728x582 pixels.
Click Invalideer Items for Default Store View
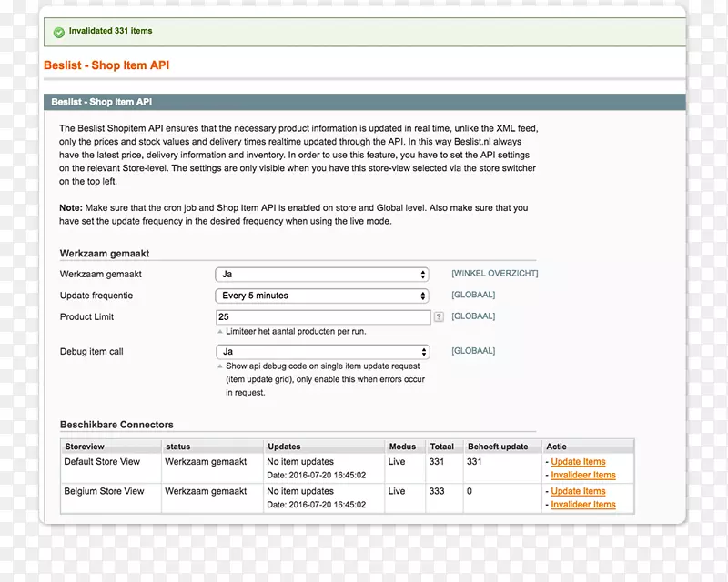pyautogui.click(x=582, y=475)
